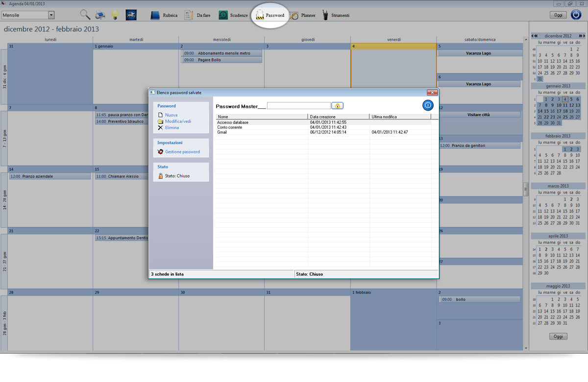The width and height of the screenshot is (588, 382).
Task: Open the 15:15 Appuntamento Dentista event
Action: [122, 238]
